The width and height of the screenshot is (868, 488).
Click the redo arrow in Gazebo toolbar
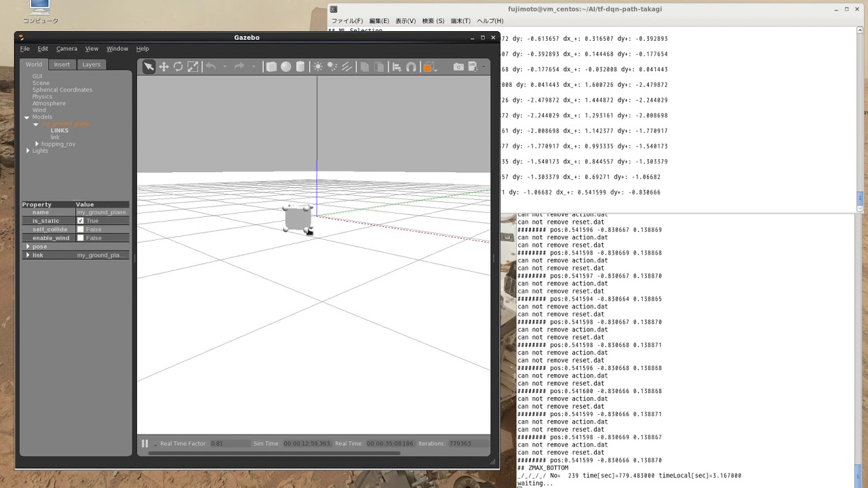pos(239,66)
